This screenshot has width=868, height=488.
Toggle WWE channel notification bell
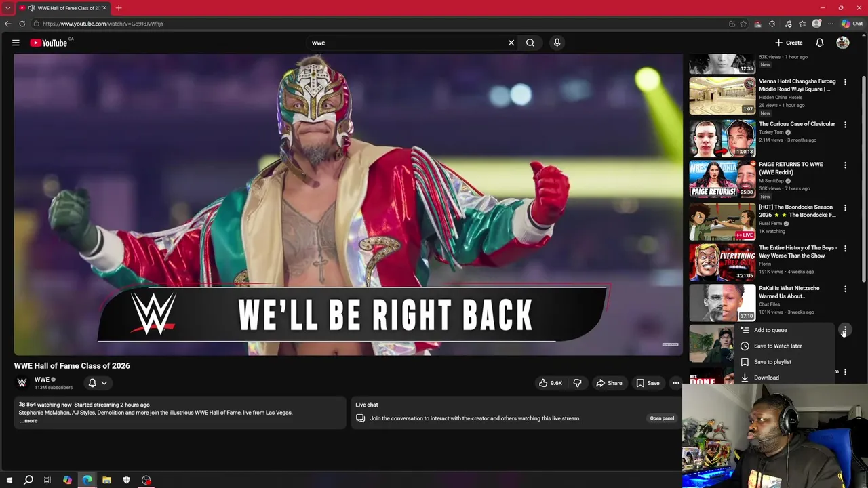coord(92,383)
